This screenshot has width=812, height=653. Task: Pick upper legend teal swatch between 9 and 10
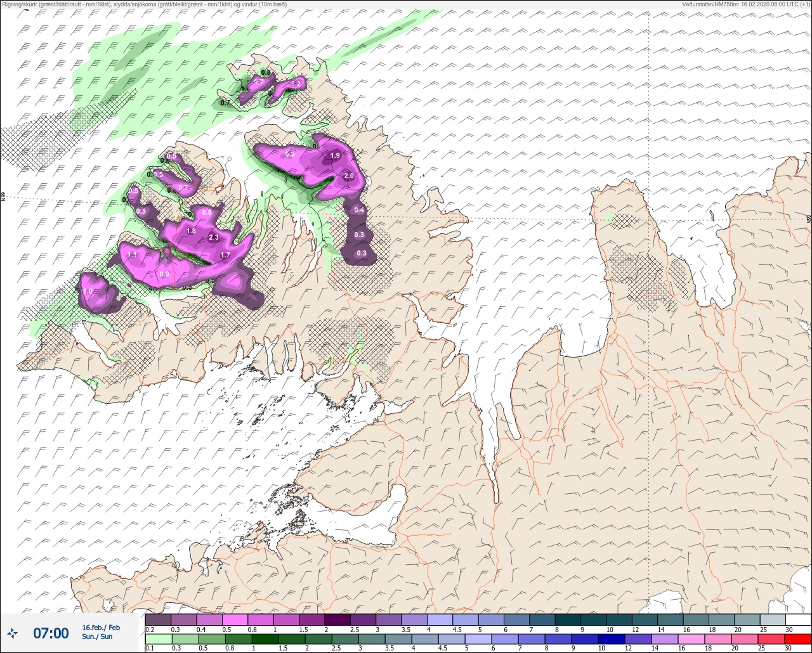[x=593, y=619]
